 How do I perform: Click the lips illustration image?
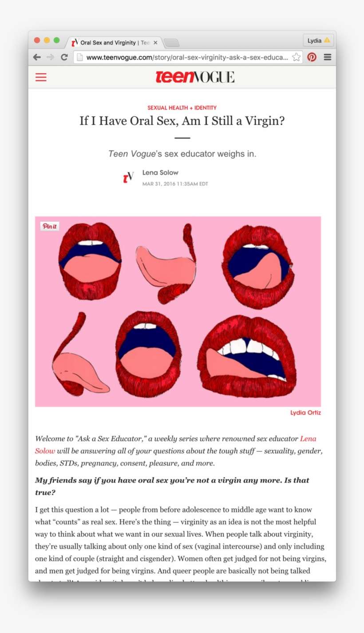(178, 311)
